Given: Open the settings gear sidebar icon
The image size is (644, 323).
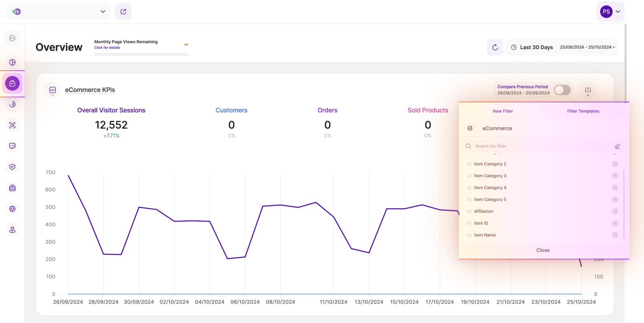Looking at the screenshot, I should pyautogui.click(x=12, y=209).
